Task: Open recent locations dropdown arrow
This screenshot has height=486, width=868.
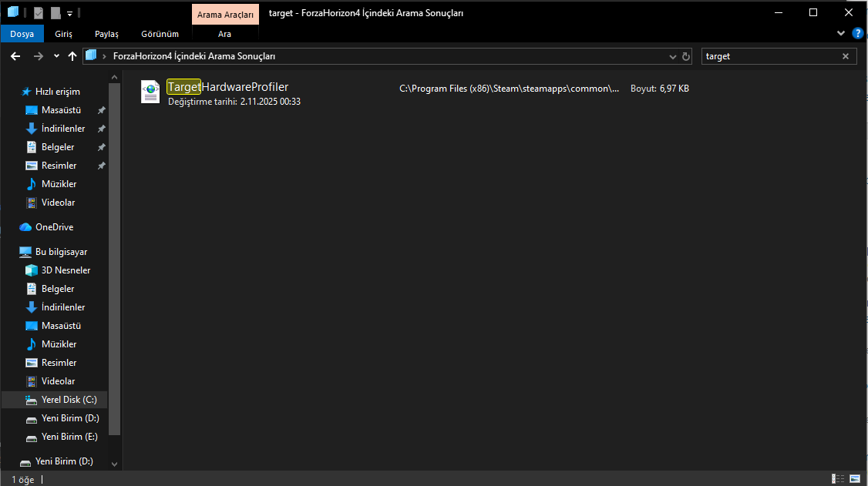Action: (56, 56)
